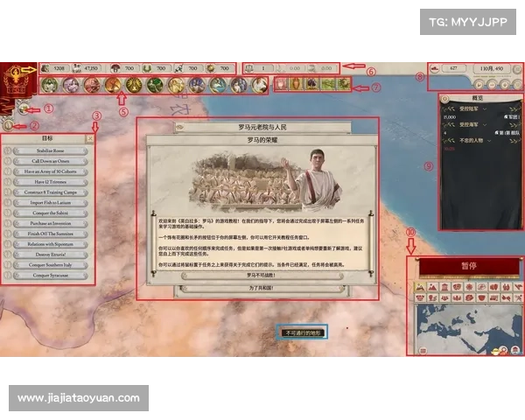Select the Conquer Syracusae objective
Image resolution: width=525 pixels, height=420 pixels.
coord(50,276)
